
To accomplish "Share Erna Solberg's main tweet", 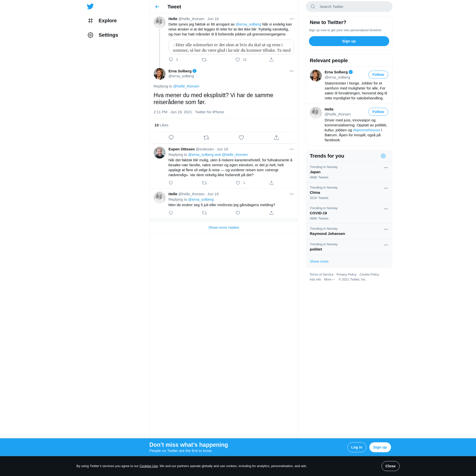I will 276,138.
